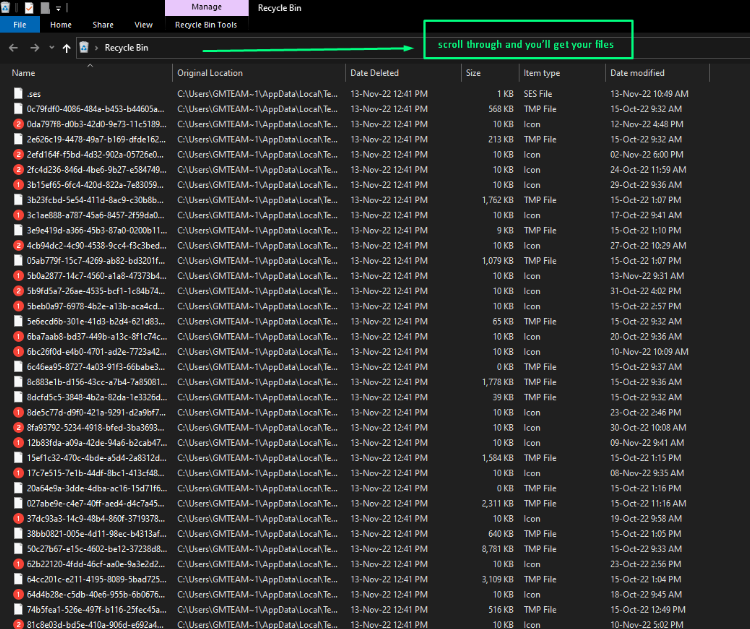Click the SES File item type cell
750x629 pixels.
click(x=538, y=93)
